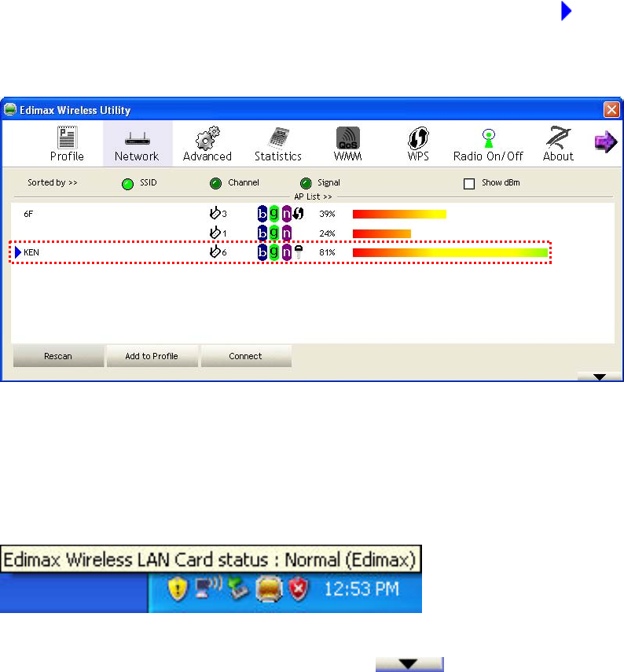Enable the Show dBm checkbox
This screenshot has height=672, width=624.
pyautogui.click(x=469, y=183)
